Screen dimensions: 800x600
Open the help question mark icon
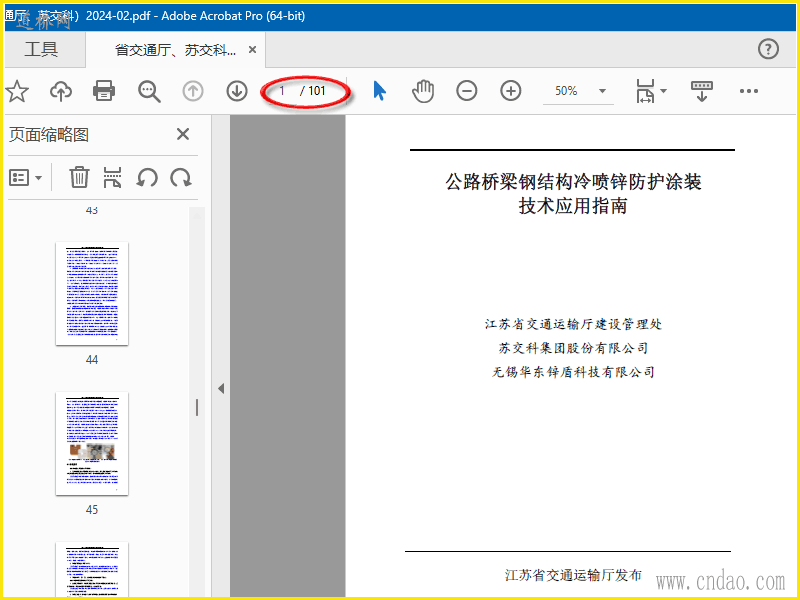768,49
